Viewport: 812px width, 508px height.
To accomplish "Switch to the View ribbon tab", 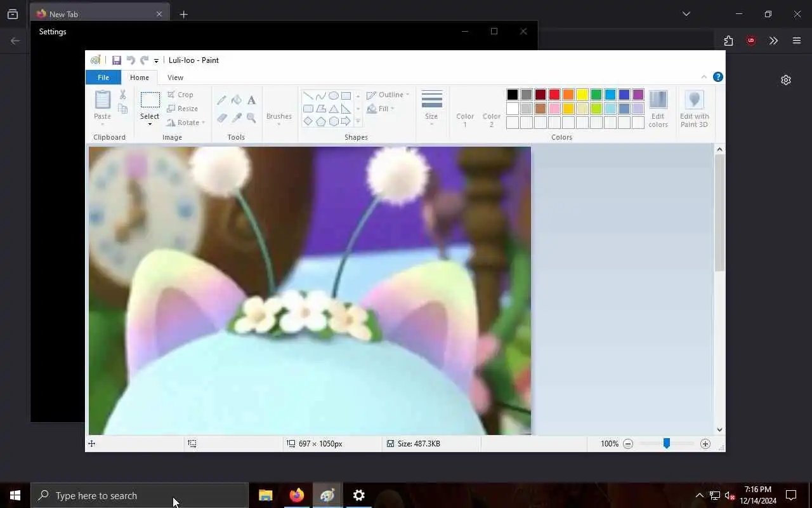I will 175,77.
